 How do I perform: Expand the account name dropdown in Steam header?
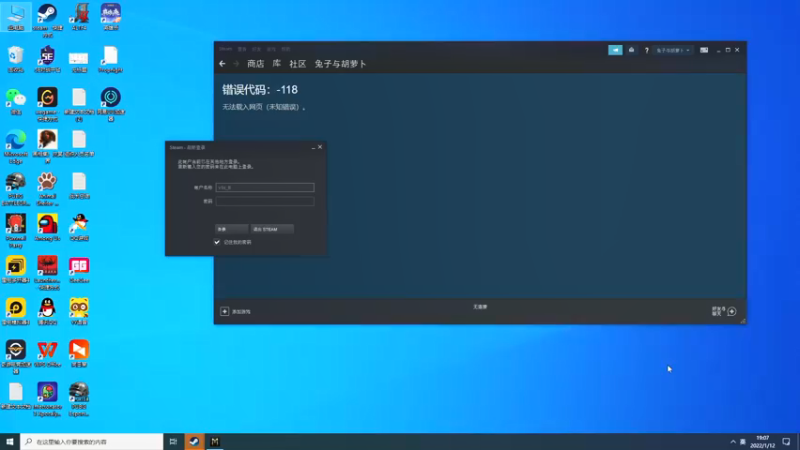(673, 51)
